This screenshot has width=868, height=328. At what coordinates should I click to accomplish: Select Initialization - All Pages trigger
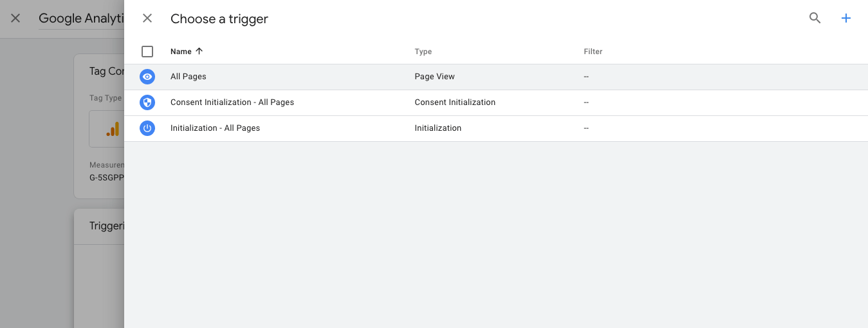pyautogui.click(x=496, y=128)
